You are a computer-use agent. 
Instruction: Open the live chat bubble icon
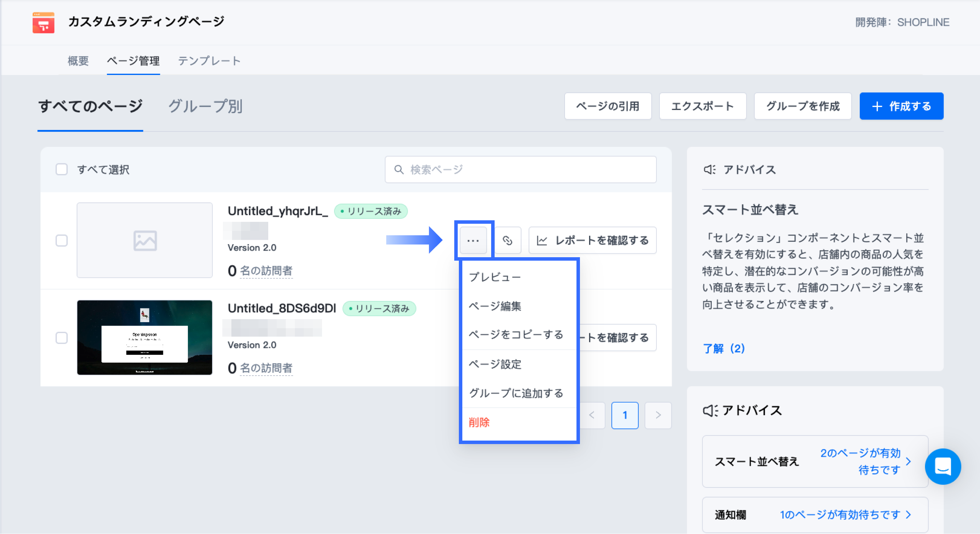click(x=942, y=466)
